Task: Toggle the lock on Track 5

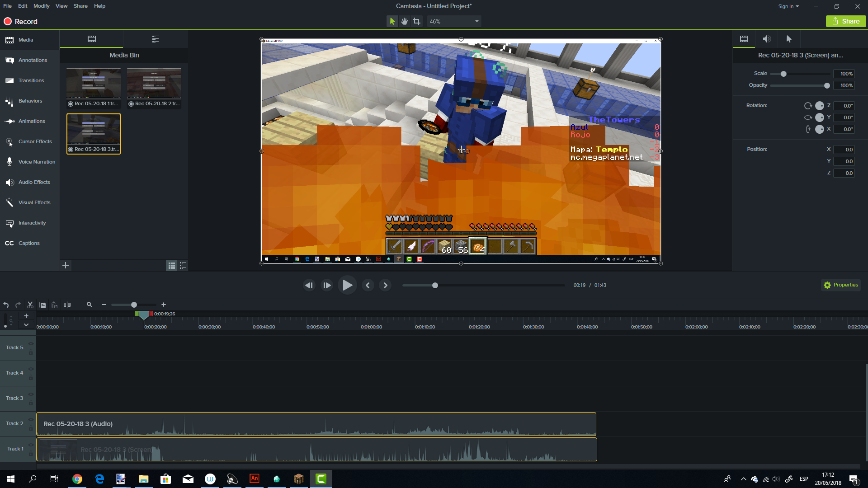Action: pos(31,352)
